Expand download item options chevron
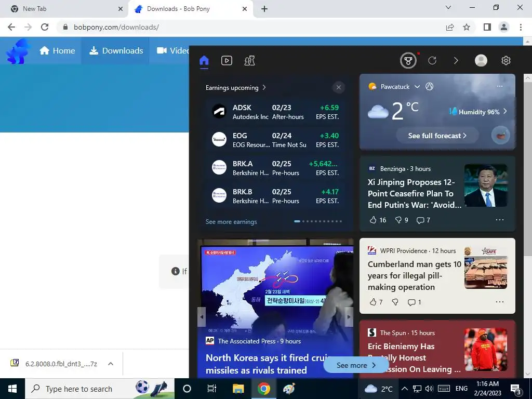532x399 pixels. point(111,364)
